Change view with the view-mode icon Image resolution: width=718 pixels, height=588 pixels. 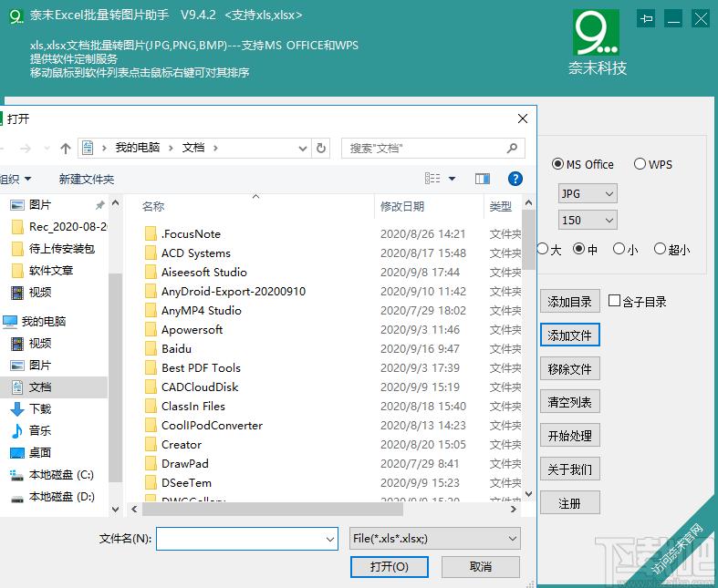432,179
